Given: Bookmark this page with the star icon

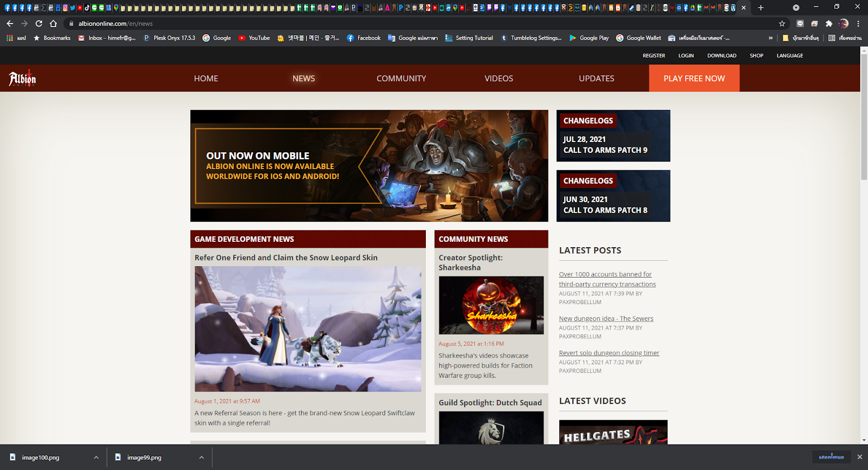Looking at the screenshot, I should [782, 23].
